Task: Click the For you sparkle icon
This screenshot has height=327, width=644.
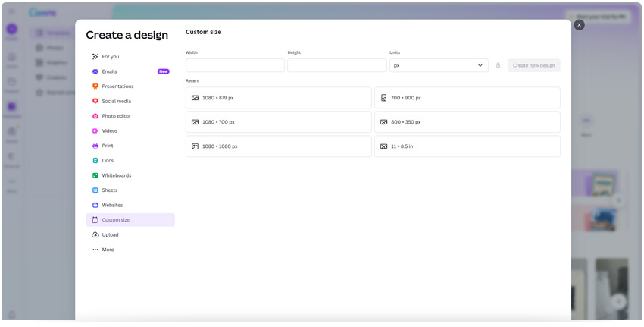Action: tap(95, 56)
